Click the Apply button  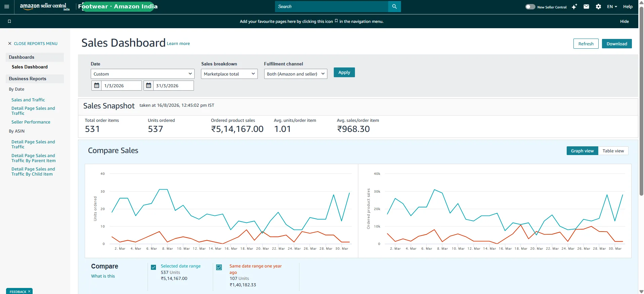(344, 72)
